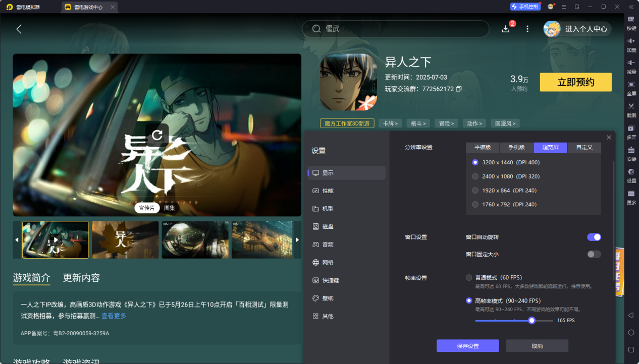
Task: Click search magnifier icon
Action: pyautogui.click(x=316, y=29)
